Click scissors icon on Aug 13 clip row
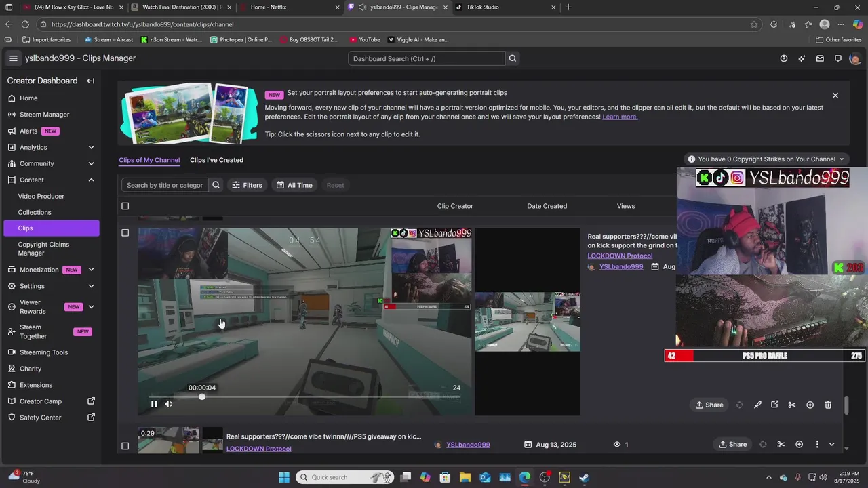 [x=781, y=445]
